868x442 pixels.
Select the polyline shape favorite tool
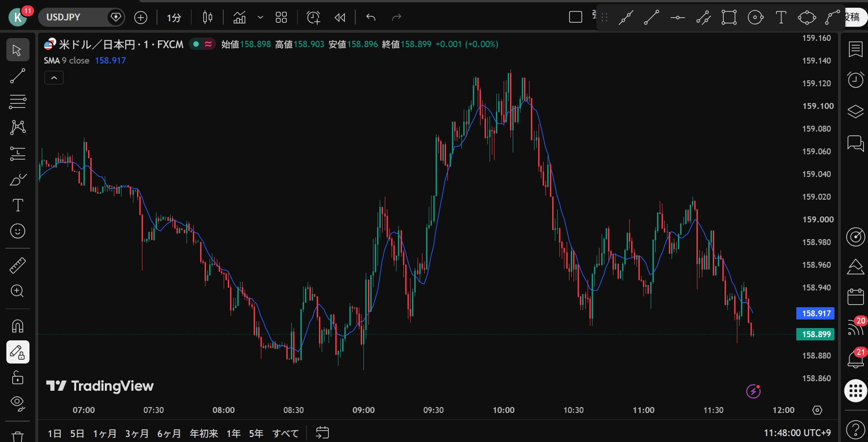[807, 17]
